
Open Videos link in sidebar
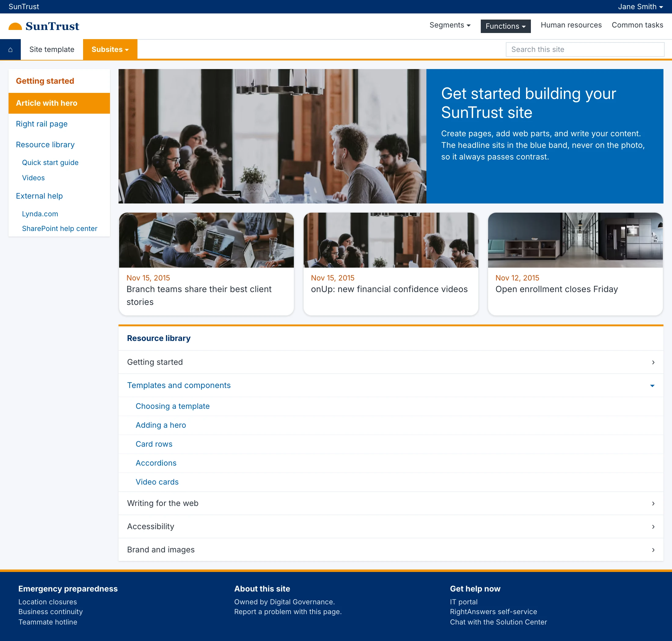coord(34,178)
